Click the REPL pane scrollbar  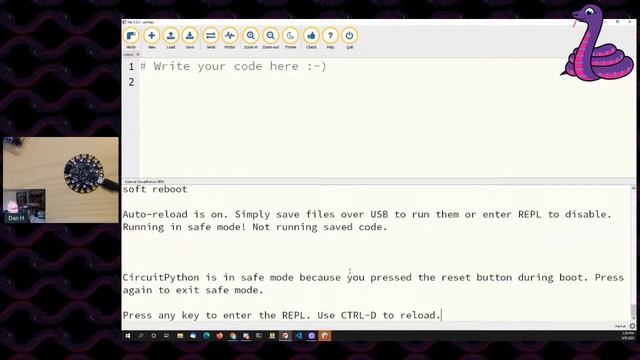pos(633,253)
